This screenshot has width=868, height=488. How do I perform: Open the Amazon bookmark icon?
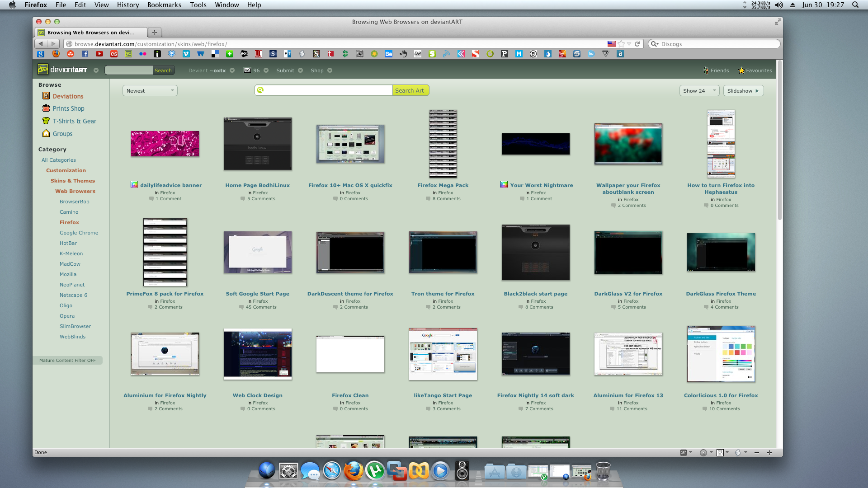tap(620, 54)
